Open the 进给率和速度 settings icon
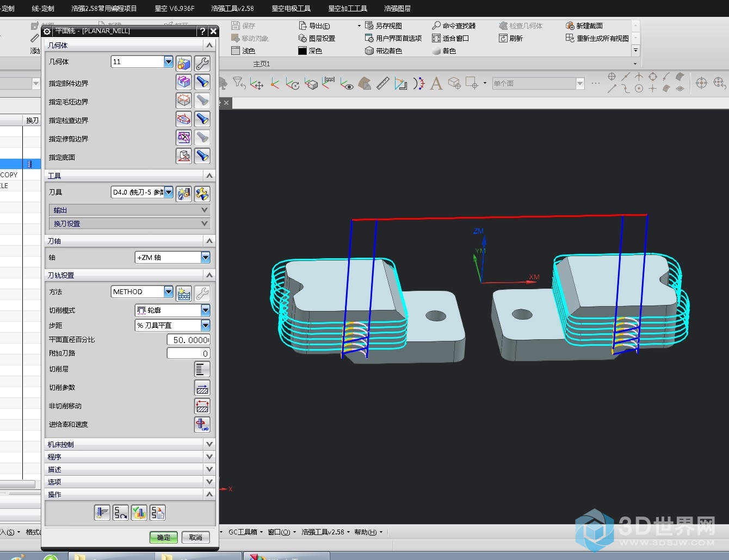This screenshot has width=729, height=560. pos(202,425)
